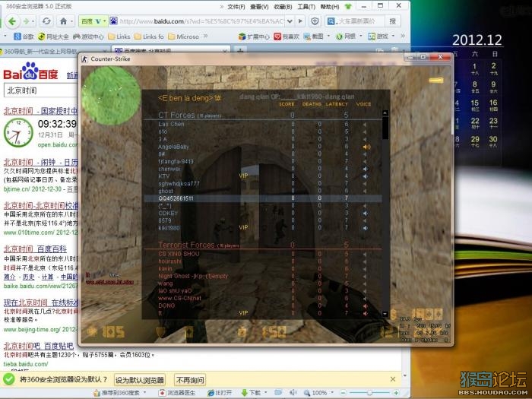The width and height of the screenshot is (532, 399).
Task: Click the search engine icon in search box
Action: click(331, 21)
